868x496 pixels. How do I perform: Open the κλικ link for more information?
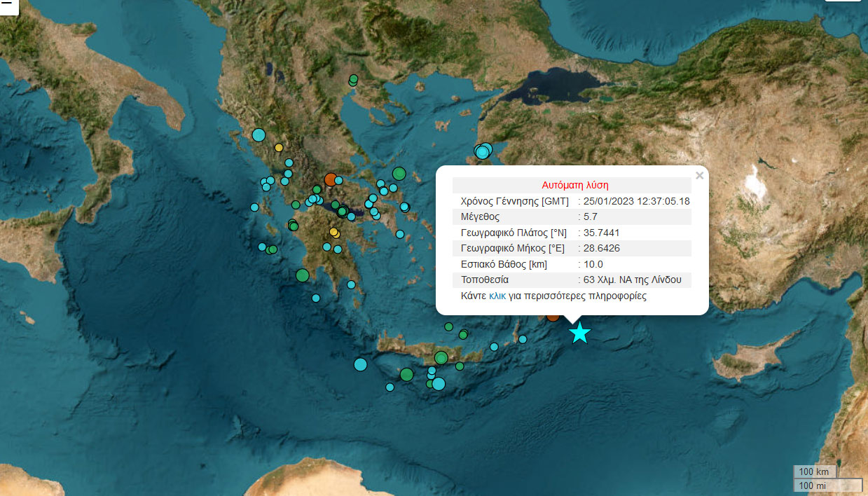click(497, 296)
